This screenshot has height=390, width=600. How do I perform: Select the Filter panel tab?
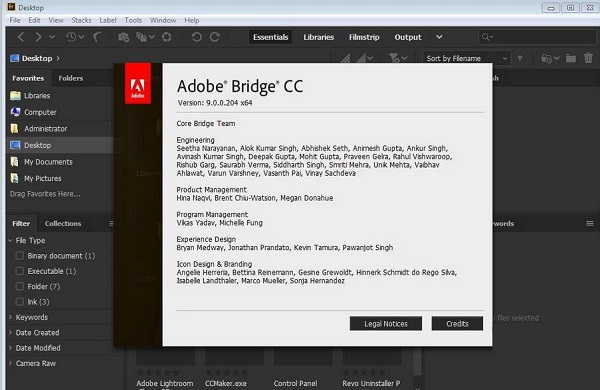point(21,224)
